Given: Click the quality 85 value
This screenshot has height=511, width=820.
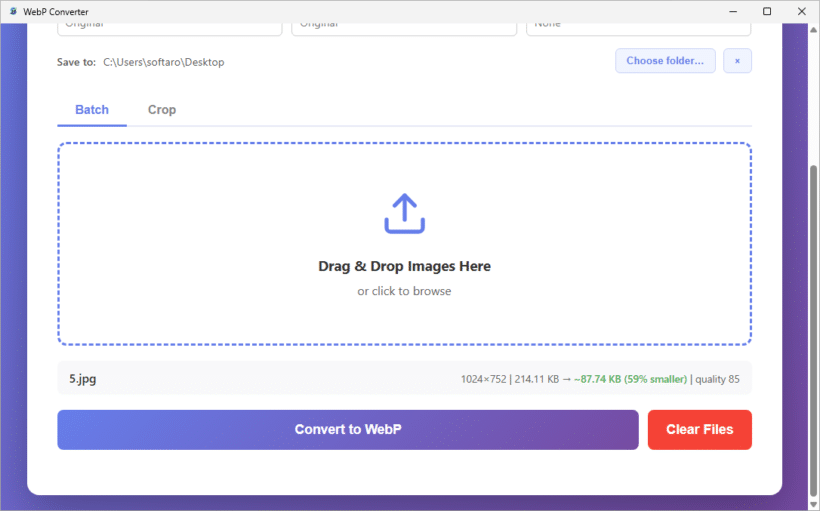Looking at the screenshot, I should (717, 379).
